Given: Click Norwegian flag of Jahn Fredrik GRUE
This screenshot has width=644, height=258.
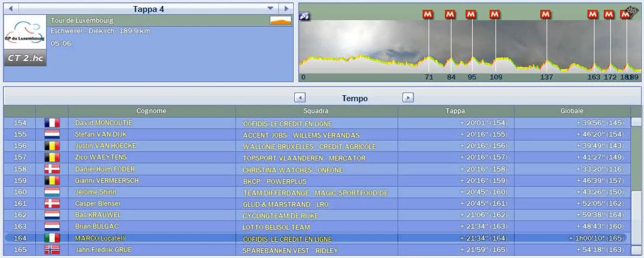Looking at the screenshot, I should coord(52,249).
